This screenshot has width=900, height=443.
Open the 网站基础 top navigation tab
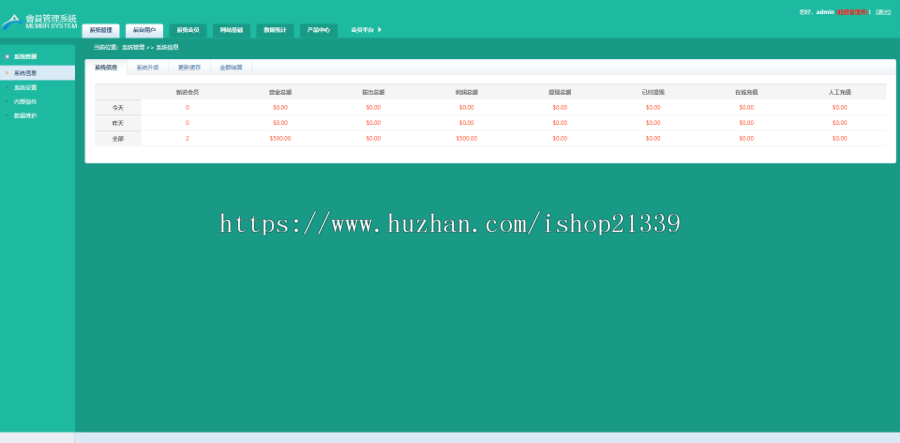coord(231,30)
